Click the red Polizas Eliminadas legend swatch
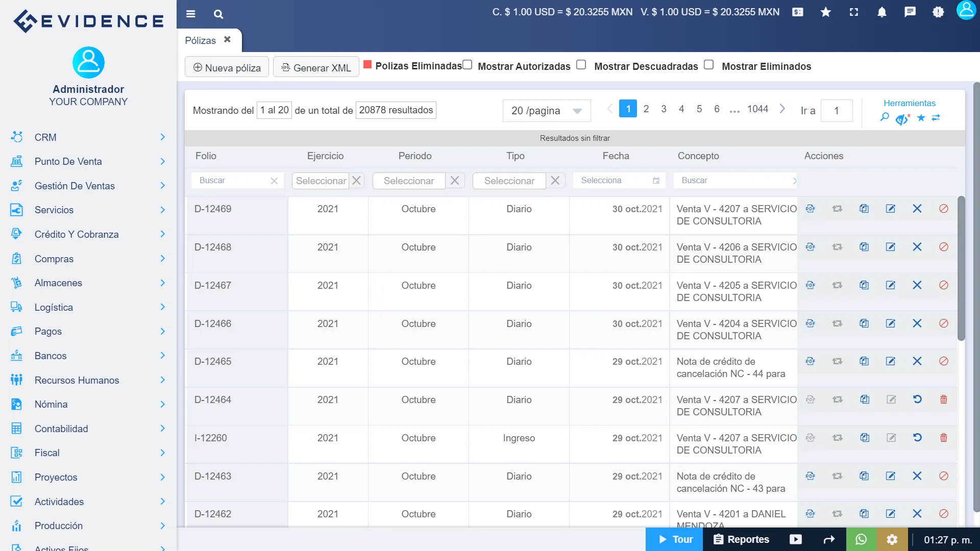This screenshot has width=980, height=551. point(367,65)
